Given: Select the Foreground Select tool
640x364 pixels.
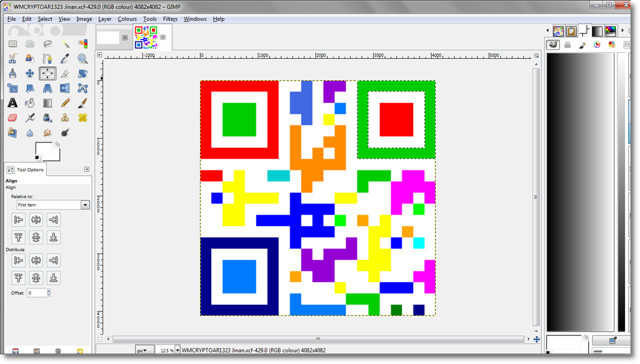Looking at the screenshot, I should pyautogui.click(x=30, y=59).
